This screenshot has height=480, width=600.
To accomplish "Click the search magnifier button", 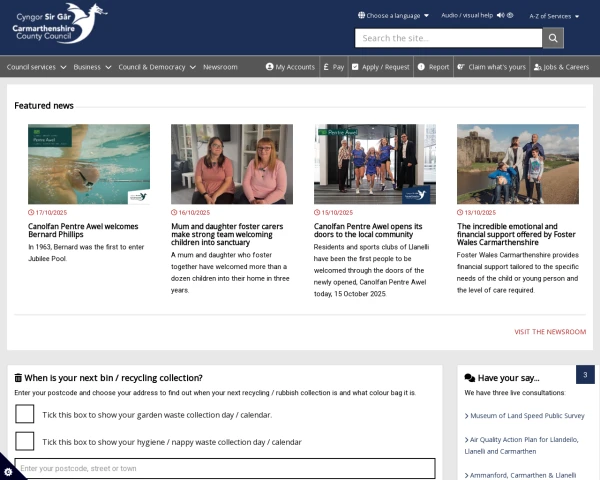I will tap(553, 38).
